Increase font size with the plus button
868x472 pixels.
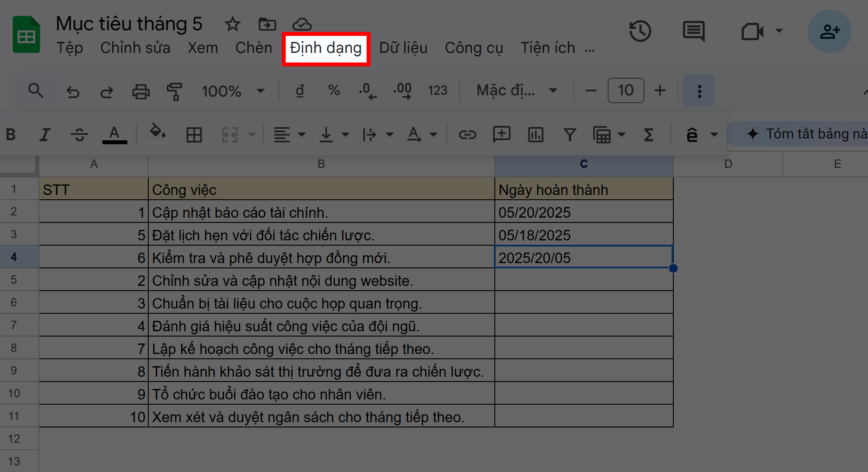[x=660, y=90]
